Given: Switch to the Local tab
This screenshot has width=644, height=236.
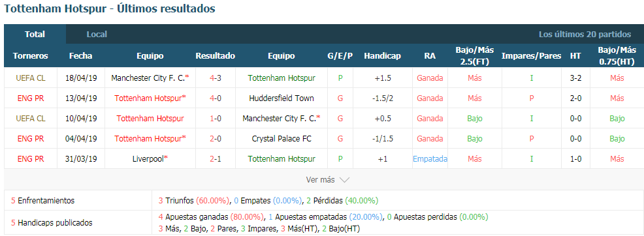Looking at the screenshot, I should point(97,35).
